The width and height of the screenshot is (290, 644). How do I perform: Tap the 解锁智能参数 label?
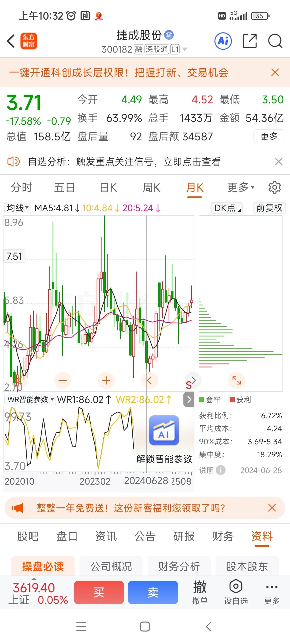(x=164, y=459)
